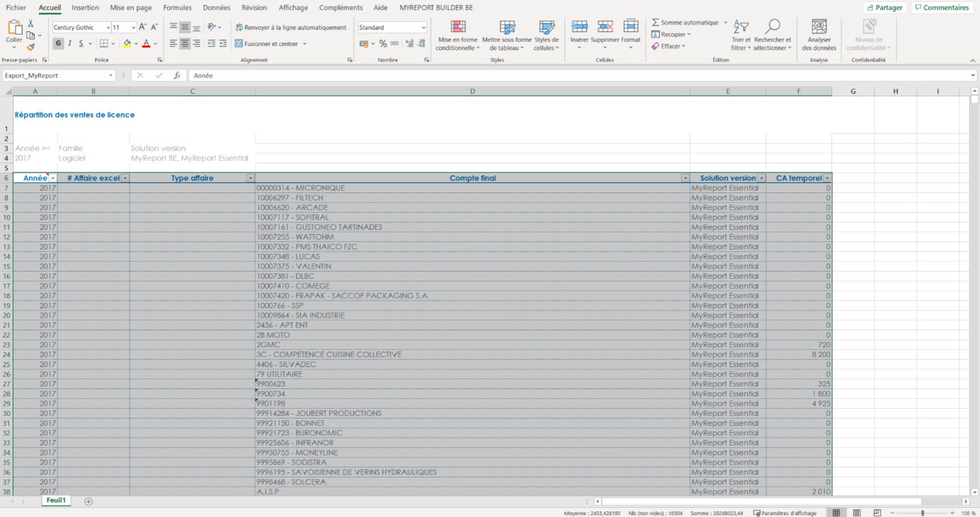Open Rechercher et sélectionner menu

773,35
